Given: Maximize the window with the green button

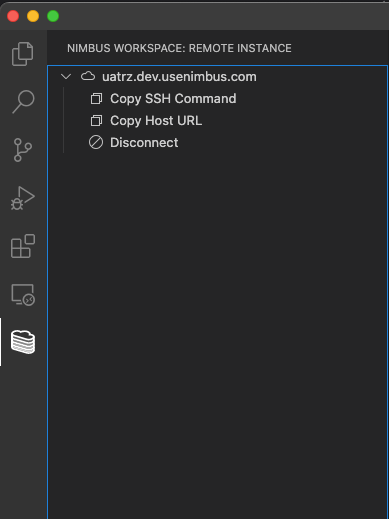Looking at the screenshot, I should point(53,16).
